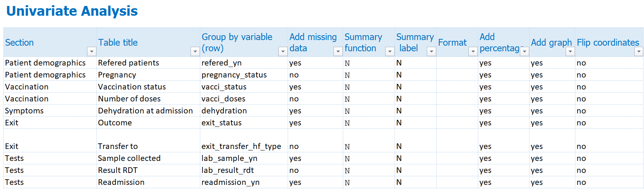This screenshot has width=644, height=189.
Task: Open the Add missing data filter arrow
Action: click(x=338, y=51)
